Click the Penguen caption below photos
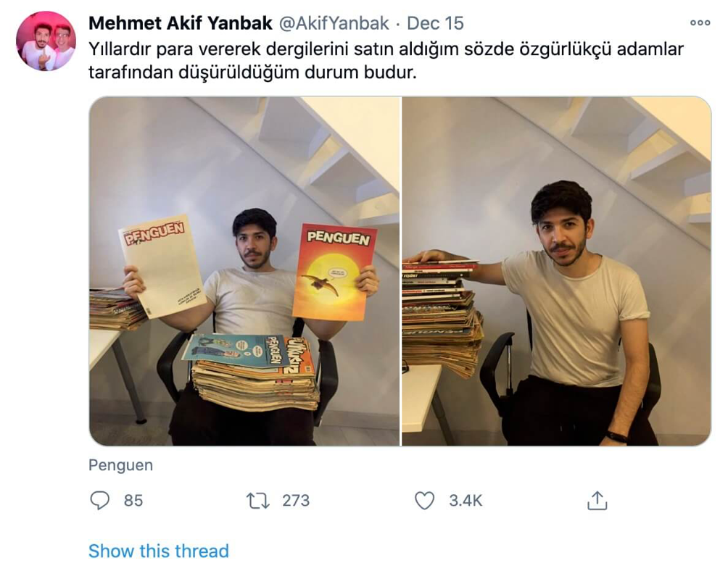 (x=120, y=464)
